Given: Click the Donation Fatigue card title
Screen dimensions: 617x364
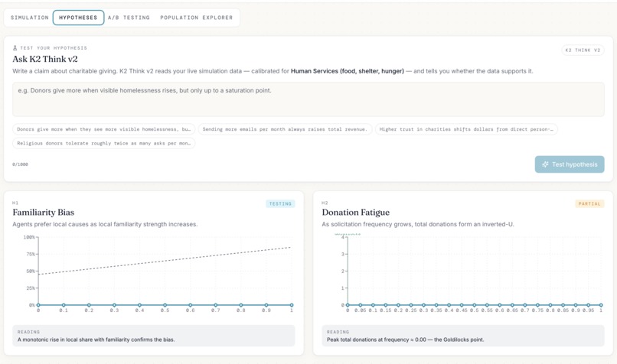Looking at the screenshot, I should point(356,213).
